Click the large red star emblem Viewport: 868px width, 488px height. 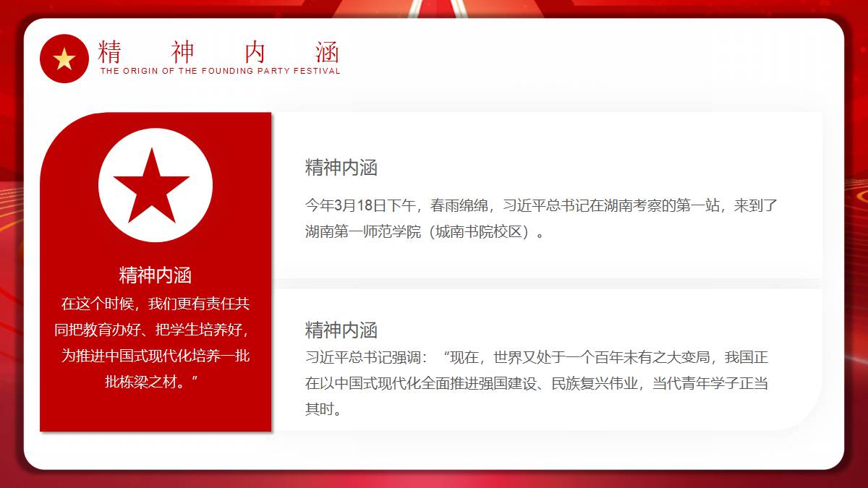click(152, 187)
